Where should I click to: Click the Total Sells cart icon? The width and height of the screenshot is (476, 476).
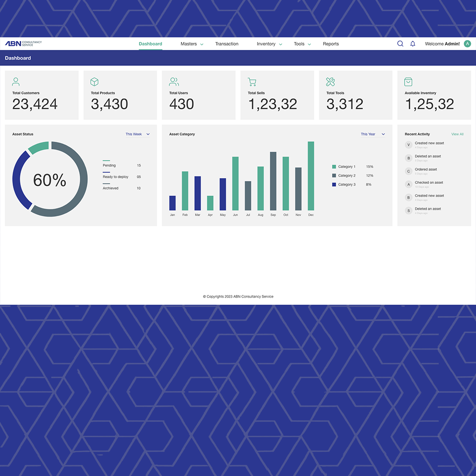252,82
